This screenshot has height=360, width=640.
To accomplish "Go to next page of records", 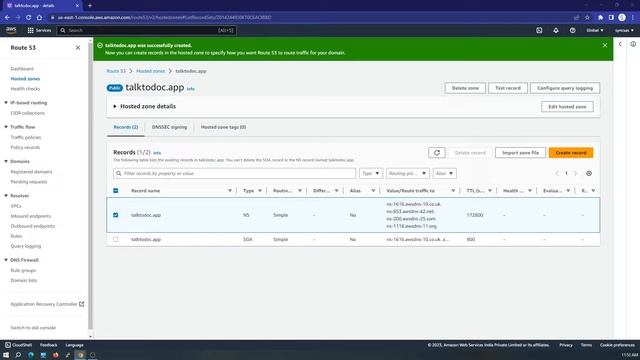I will click(576, 173).
